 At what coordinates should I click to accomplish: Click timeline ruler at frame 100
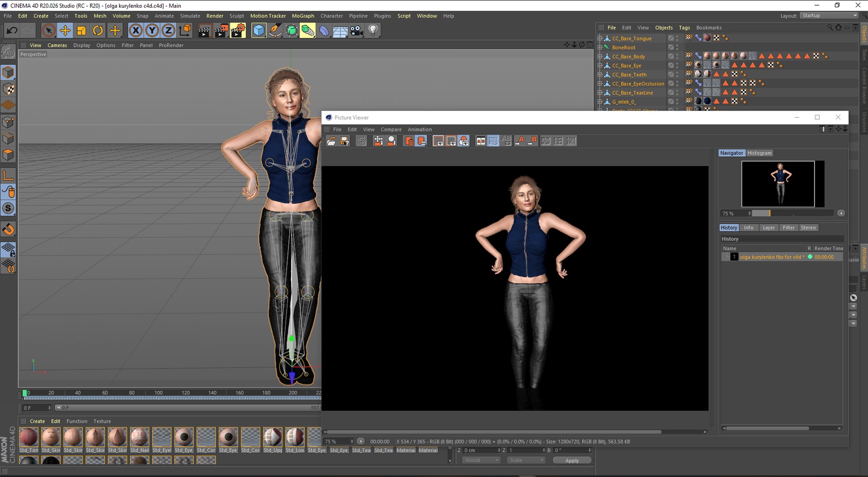[x=158, y=393]
